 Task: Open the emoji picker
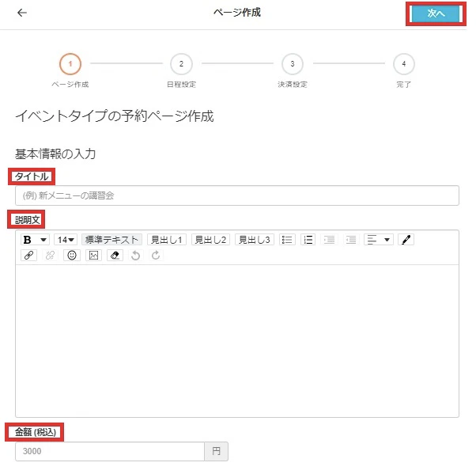(x=72, y=256)
